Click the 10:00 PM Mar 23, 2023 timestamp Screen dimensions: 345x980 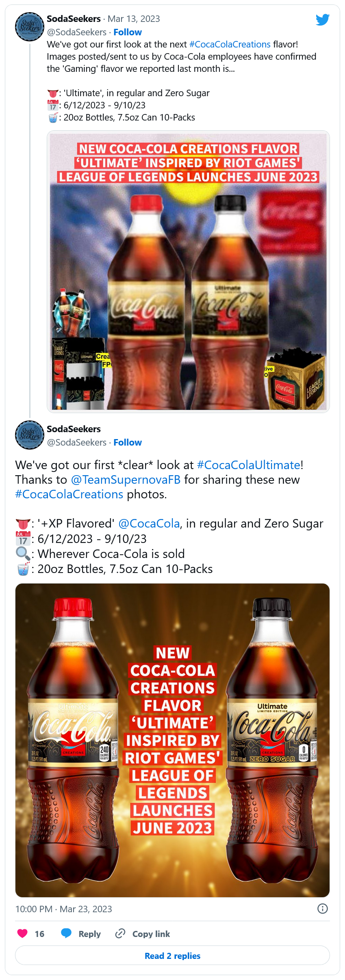[63, 909]
